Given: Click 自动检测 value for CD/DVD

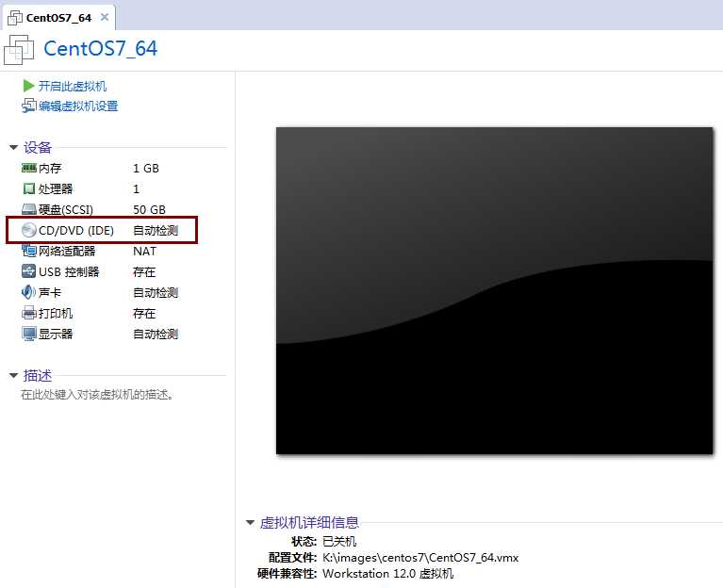Looking at the screenshot, I should click(156, 231).
